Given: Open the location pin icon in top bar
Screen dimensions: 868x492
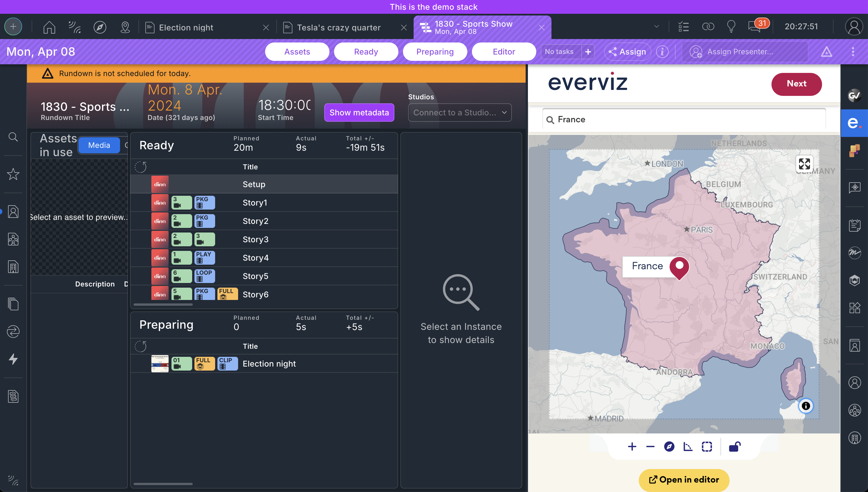Looking at the screenshot, I should point(125,27).
